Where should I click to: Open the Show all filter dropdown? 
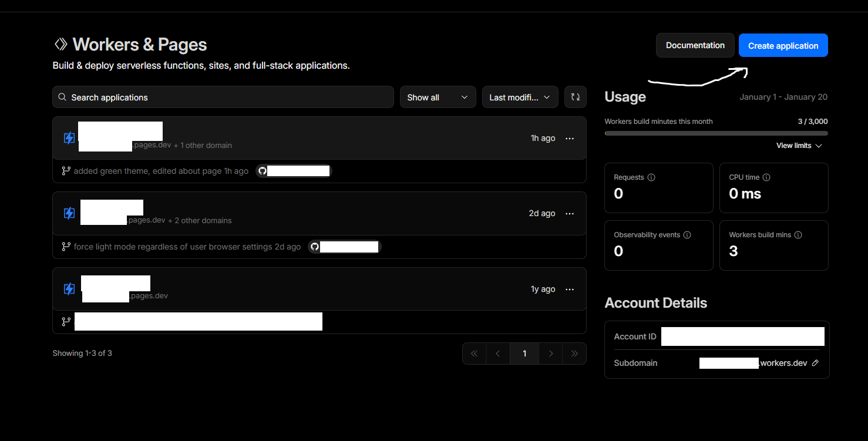[438, 97]
